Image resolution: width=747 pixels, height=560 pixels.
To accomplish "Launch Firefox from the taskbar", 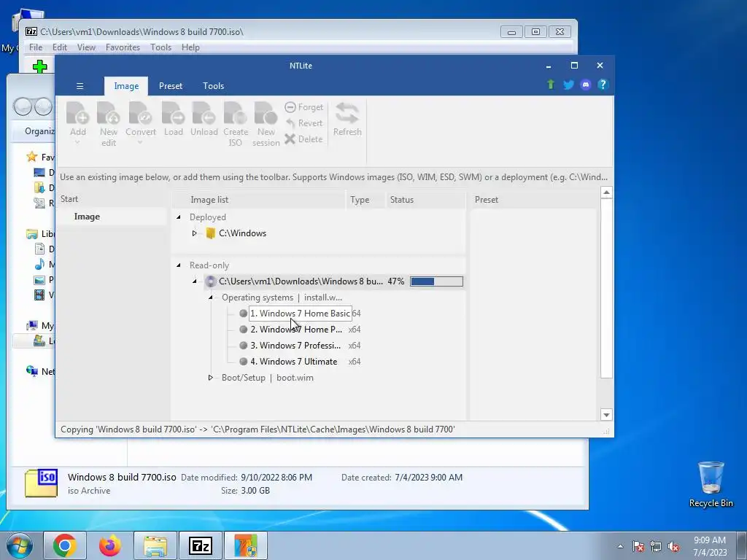I will point(109,545).
